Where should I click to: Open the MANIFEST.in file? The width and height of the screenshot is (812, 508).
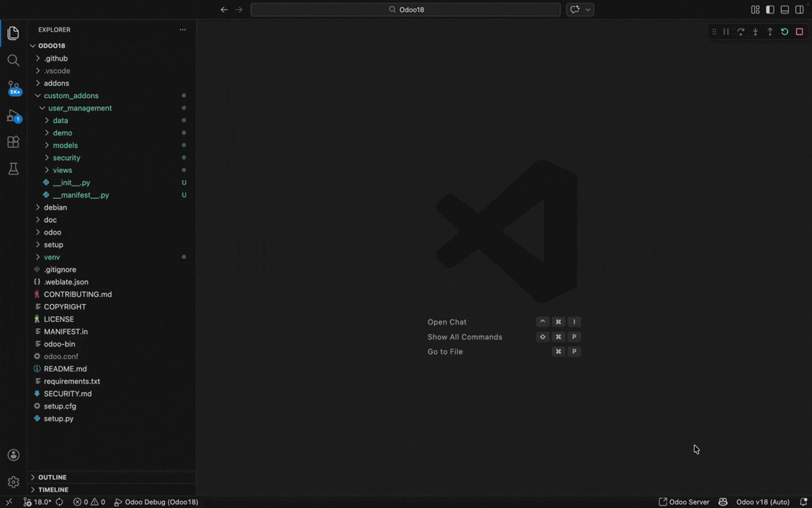(x=111, y=332)
